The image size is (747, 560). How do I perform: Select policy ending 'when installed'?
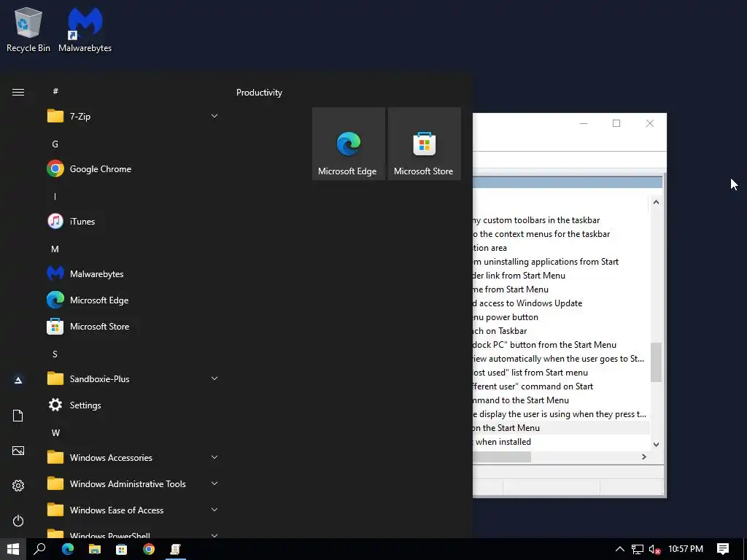tap(560, 441)
